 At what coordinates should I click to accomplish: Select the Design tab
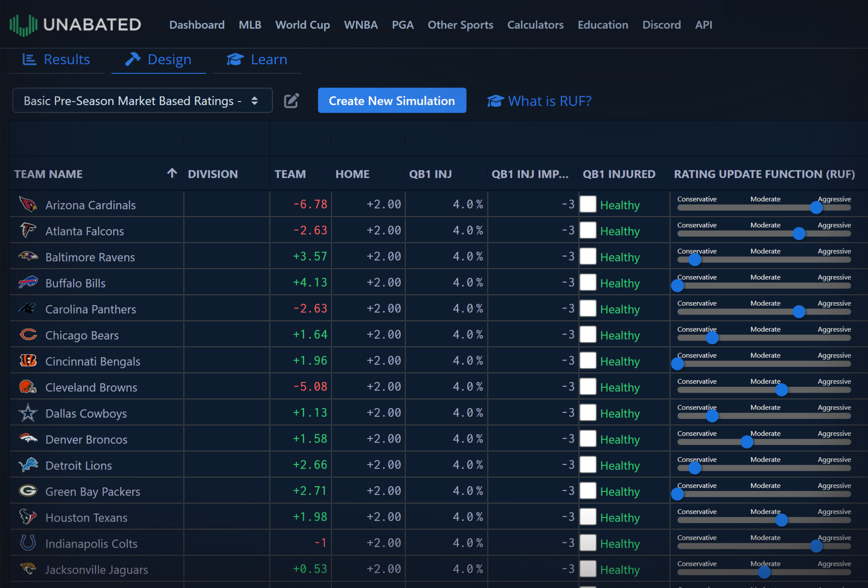158,59
